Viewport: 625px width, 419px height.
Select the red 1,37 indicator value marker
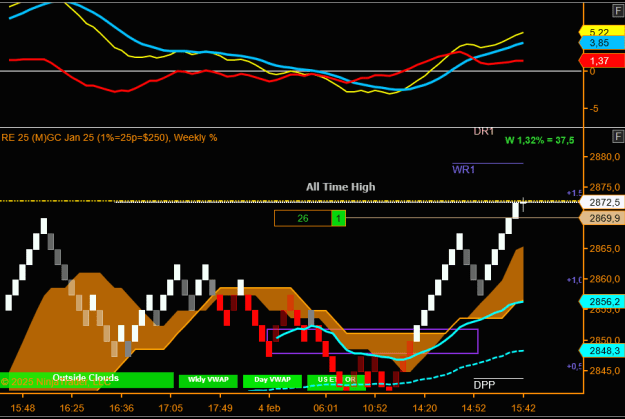601,61
